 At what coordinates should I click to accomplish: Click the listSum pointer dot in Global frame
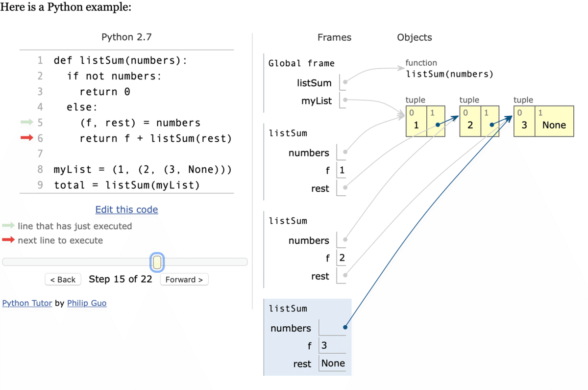tap(345, 82)
